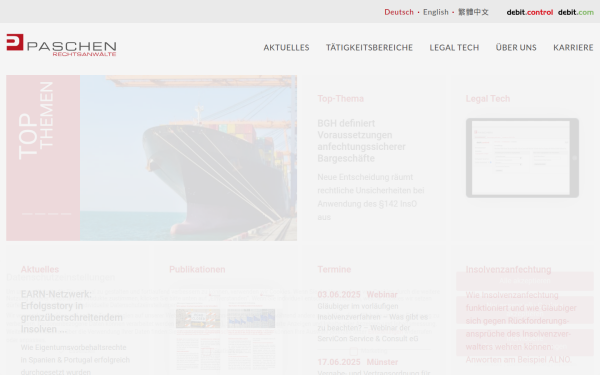Switch language to English
Screen dimensions: 600x375
coord(435,12)
